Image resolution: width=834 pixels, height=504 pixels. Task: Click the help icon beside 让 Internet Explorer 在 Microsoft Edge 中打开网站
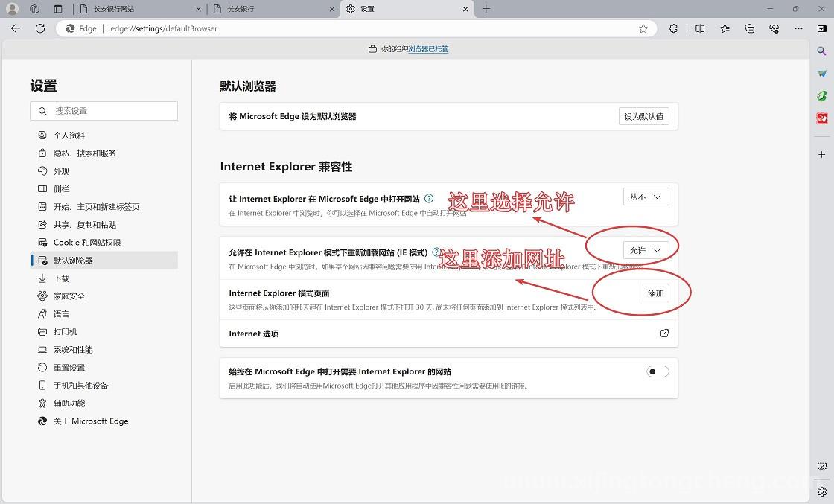[x=429, y=198]
